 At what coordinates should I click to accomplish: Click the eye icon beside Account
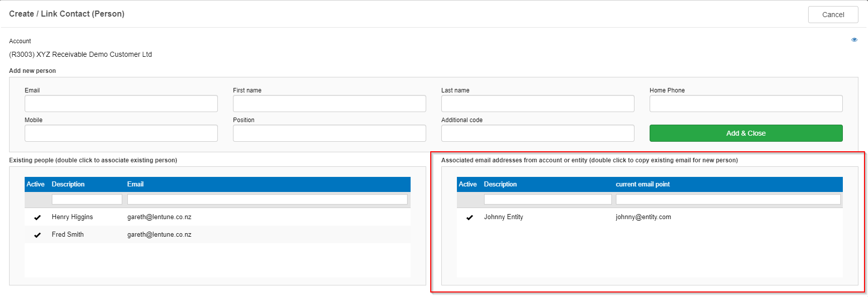coord(854,40)
